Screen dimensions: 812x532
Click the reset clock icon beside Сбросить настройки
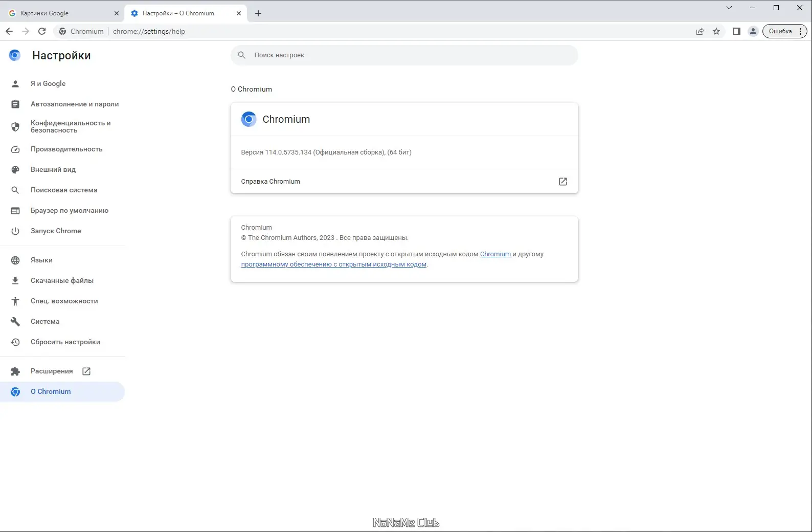[x=15, y=342]
